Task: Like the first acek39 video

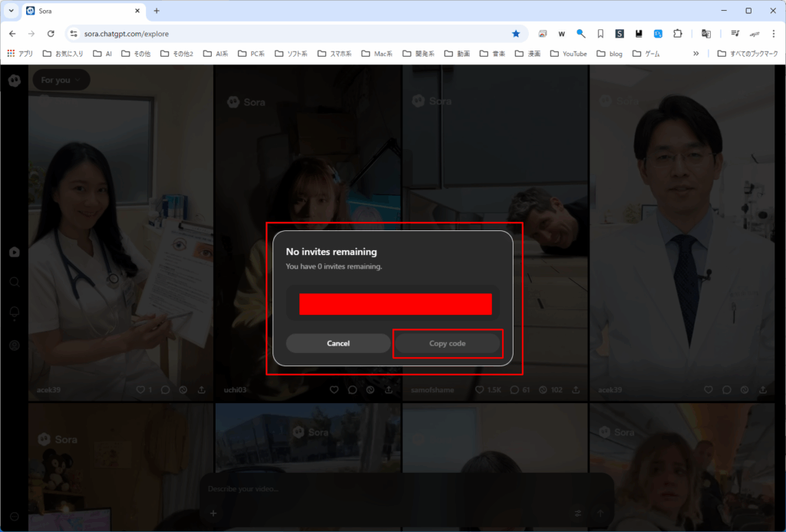Action: point(140,390)
